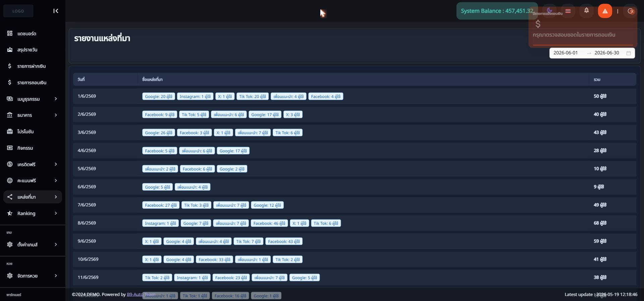
Task: Select the 'Facebook: 43 ผู้ใช้' tag
Action: [284, 241]
